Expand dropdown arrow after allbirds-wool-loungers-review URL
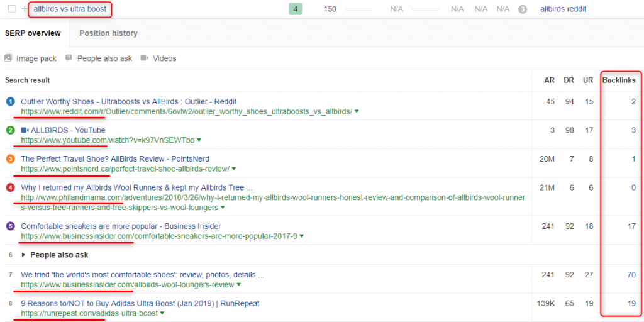Viewport: 644px width, 322px height. tap(238, 285)
